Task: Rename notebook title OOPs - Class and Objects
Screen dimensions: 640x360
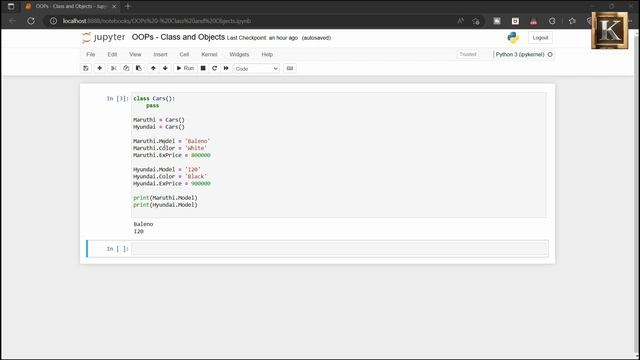Action: tap(178, 37)
